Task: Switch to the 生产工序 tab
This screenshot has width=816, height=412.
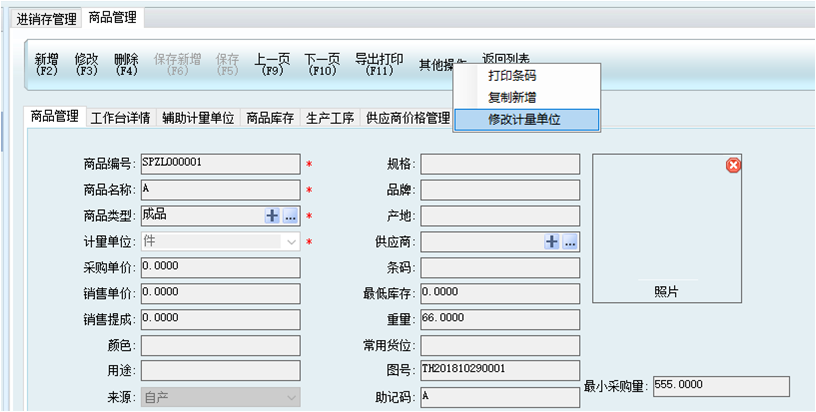Action: 330,118
